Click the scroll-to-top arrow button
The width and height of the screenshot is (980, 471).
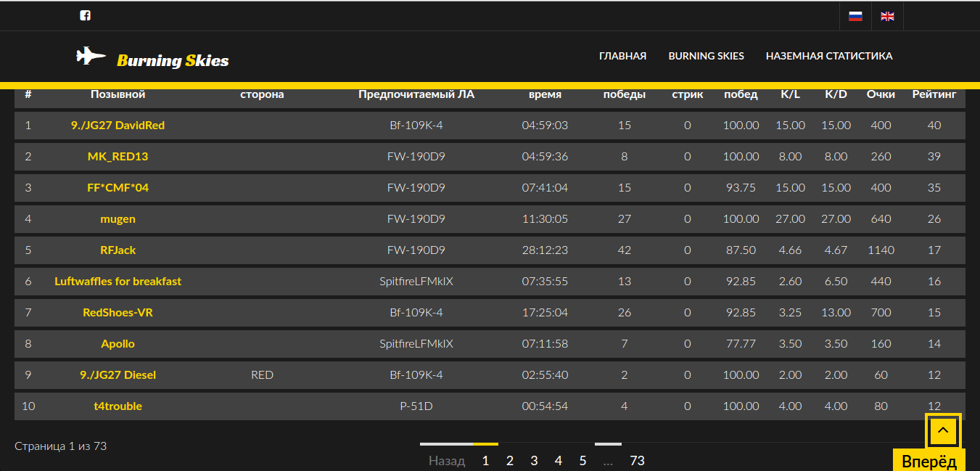click(x=943, y=431)
